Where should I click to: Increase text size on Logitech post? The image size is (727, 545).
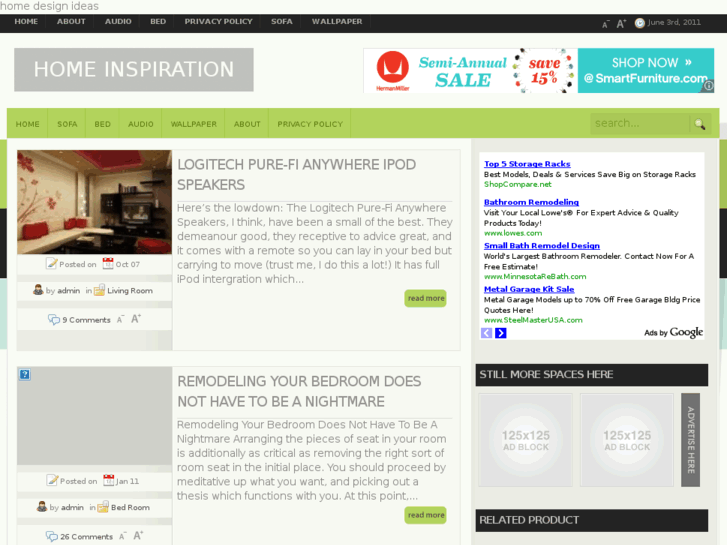[136, 319]
